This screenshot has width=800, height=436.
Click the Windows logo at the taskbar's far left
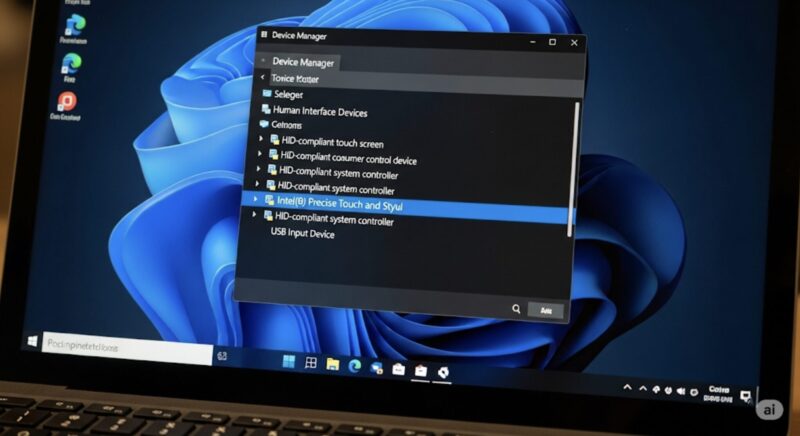(x=32, y=341)
